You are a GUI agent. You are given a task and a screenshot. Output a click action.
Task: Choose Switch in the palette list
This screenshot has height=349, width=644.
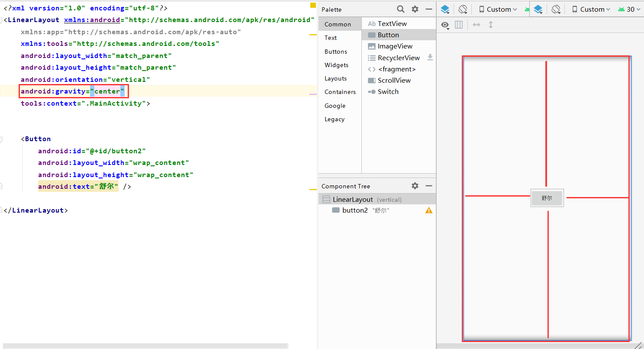(399, 92)
